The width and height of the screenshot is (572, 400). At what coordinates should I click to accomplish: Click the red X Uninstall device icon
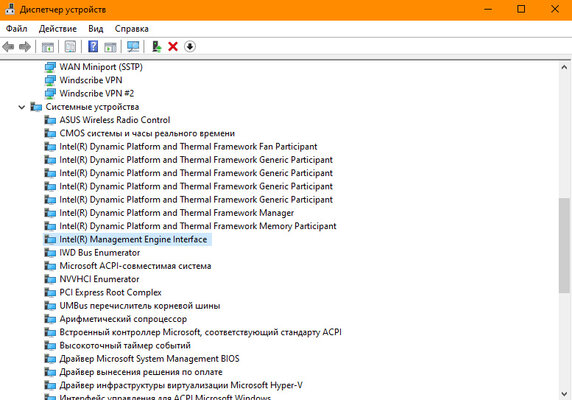[173, 47]
